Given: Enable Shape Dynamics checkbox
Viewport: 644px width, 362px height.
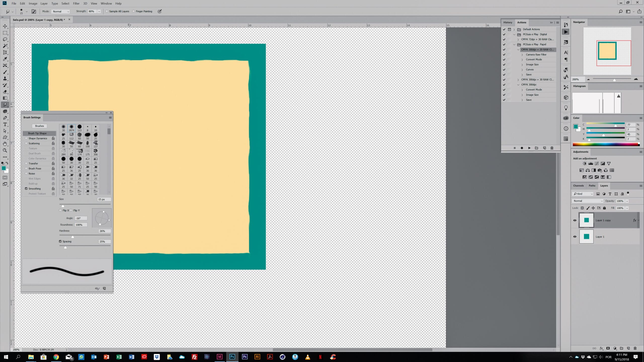Looking at the screenshot, I should coord(26,138).
